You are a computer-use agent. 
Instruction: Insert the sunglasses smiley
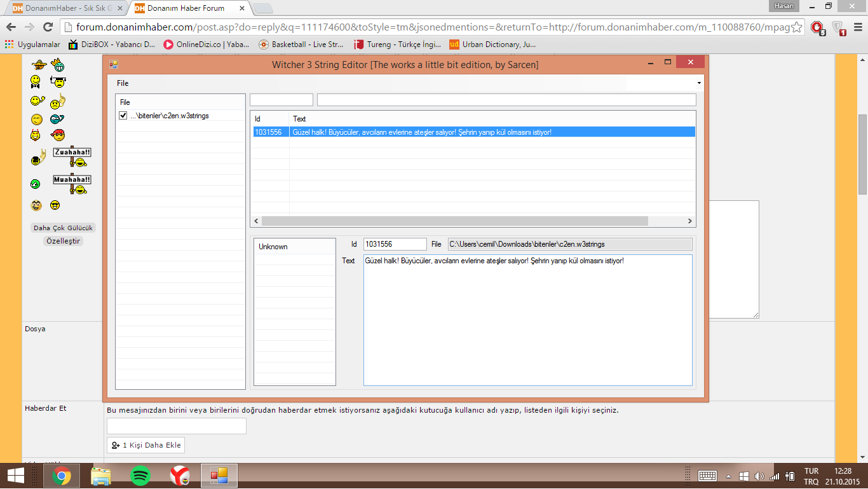[55, 205]
